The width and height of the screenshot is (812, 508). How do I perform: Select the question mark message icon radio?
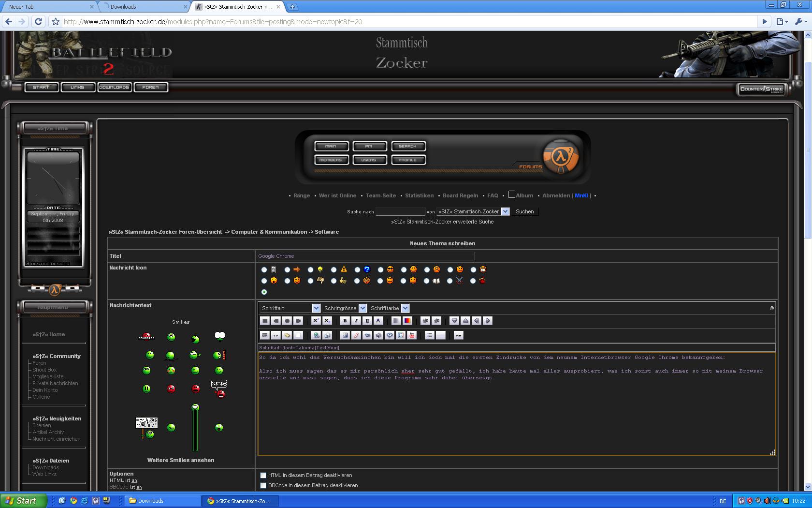pyautogui.click(x=357, y=269)
